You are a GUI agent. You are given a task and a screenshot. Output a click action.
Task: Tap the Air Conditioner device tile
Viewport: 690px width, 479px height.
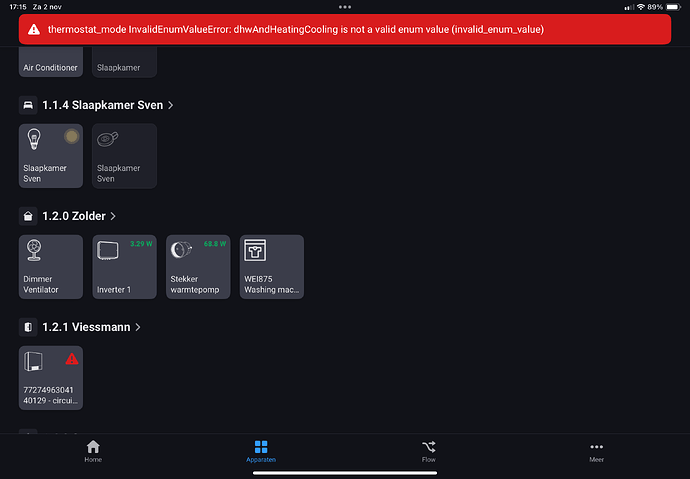pyautogui.click(x=51, y=62)
